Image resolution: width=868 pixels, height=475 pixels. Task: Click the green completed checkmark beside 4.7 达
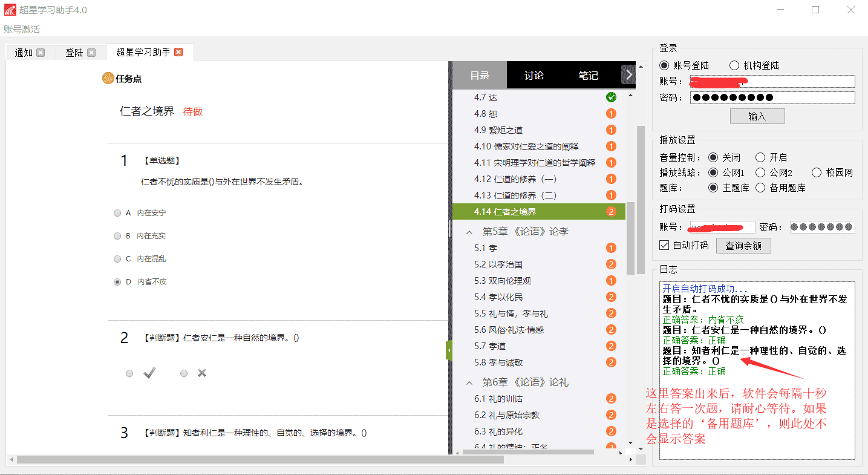pyautogui.click(x=611, y=97)
